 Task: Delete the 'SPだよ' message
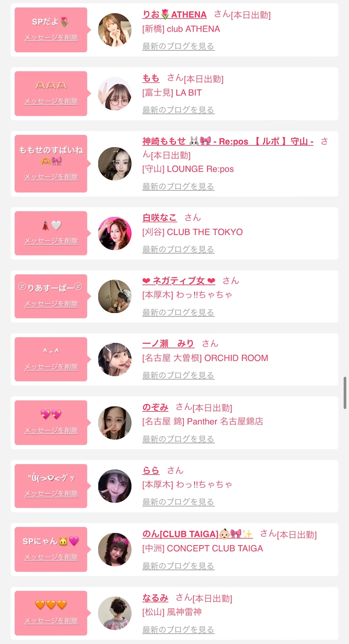[x=51, y=38]
